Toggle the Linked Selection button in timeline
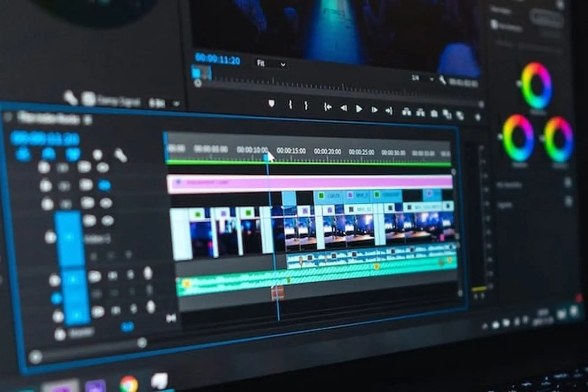This screenshot has height=392, width=588. point(73,154)
